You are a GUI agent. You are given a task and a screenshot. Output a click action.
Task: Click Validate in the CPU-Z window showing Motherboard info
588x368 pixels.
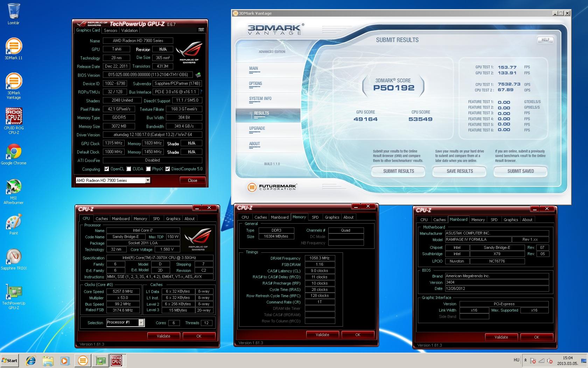point(501,337)
